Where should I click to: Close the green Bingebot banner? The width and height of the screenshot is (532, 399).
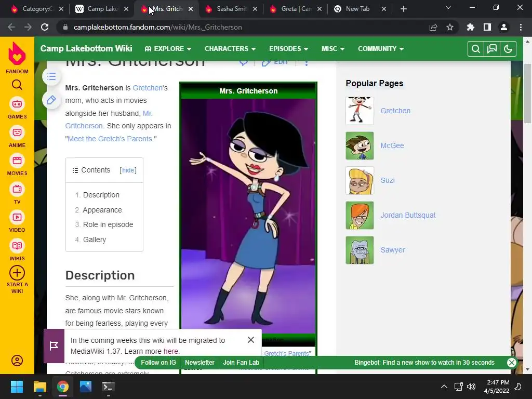click(x=511, y=362)
